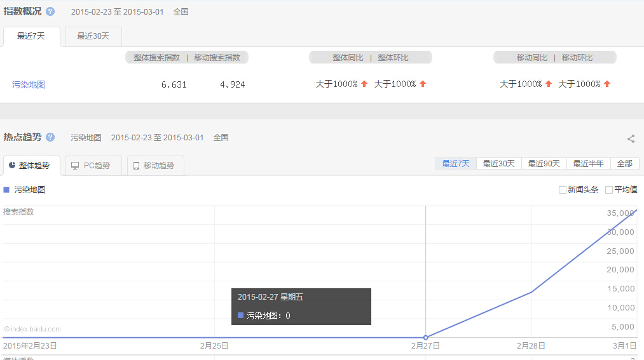The height and width of the screenshot is (360, 644).
Task: Click 移动环比 header label
Action: tap(577, 57)
